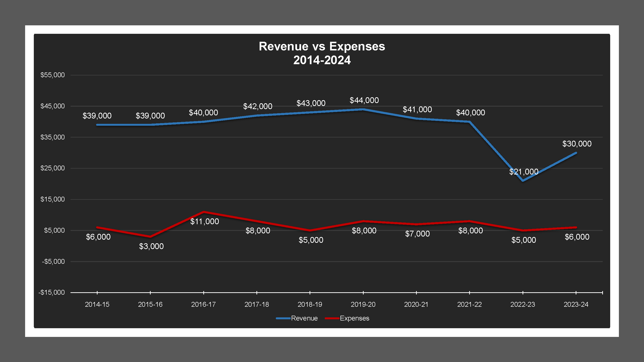Select the 2017-18 $8,000 expenses label
This screenshot has height=362, width=644.
(258, 231)
